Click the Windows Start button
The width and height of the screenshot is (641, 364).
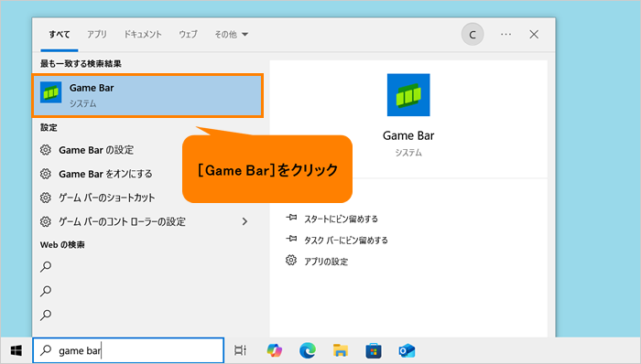[16, 350]
